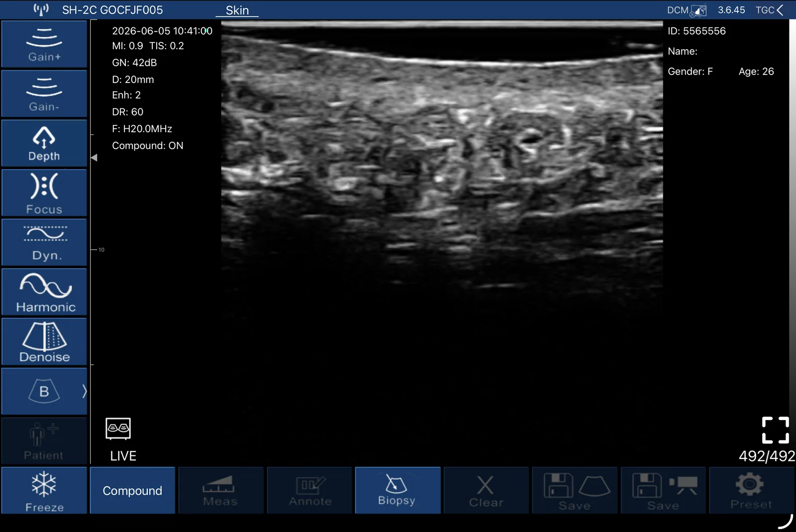Click the dual-image view icon above LIVE
The width and height of the screenshot is (796, 532).
click(x=118, y=429)
